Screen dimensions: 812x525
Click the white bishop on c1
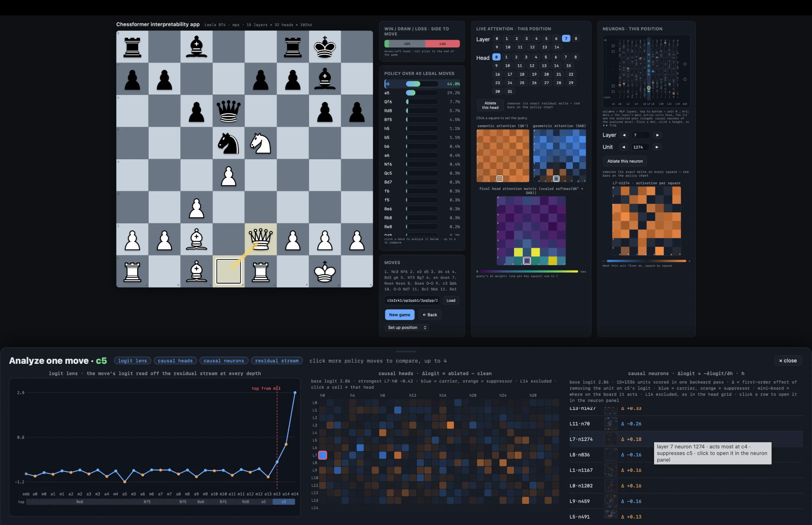197,271
